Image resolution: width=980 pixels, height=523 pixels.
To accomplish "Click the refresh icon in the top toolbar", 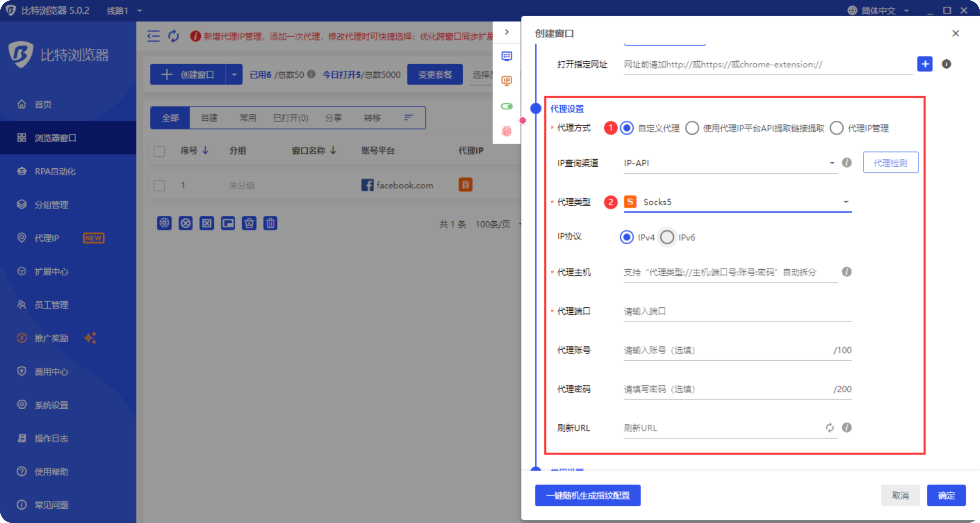I will click(174, 36).
